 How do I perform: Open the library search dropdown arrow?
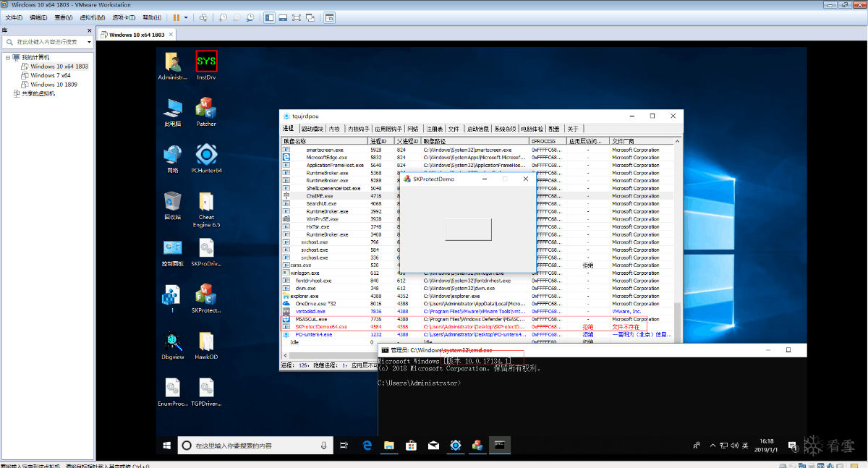(89, 42)
